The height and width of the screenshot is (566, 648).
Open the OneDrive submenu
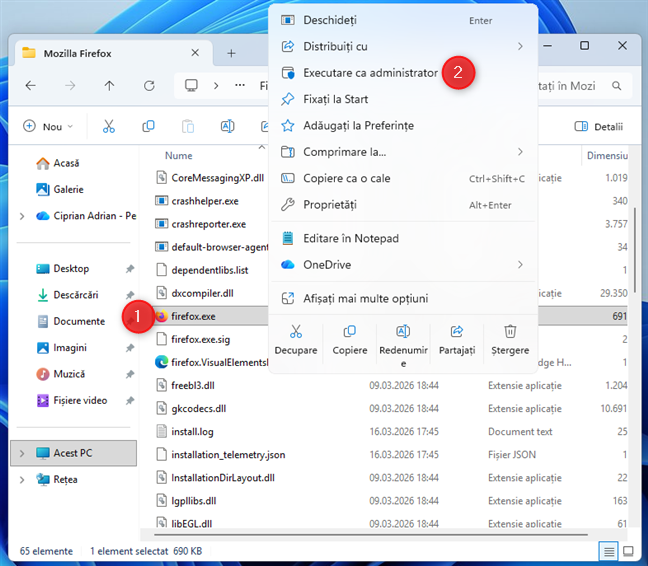tap(403, 265)
